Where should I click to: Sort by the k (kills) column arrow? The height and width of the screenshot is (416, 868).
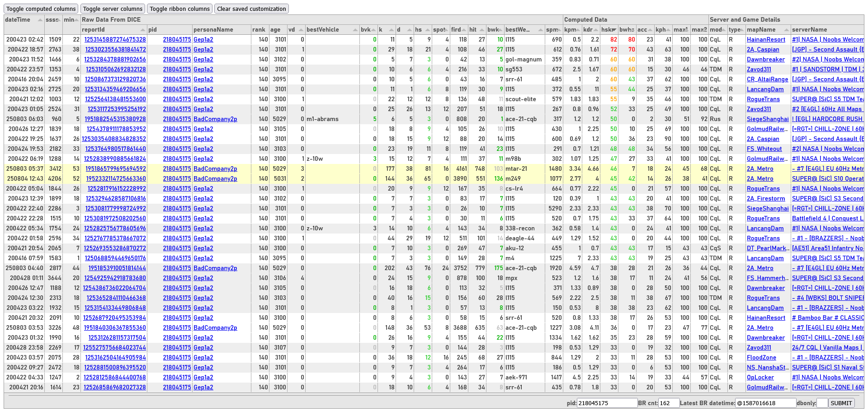[392, 30]
